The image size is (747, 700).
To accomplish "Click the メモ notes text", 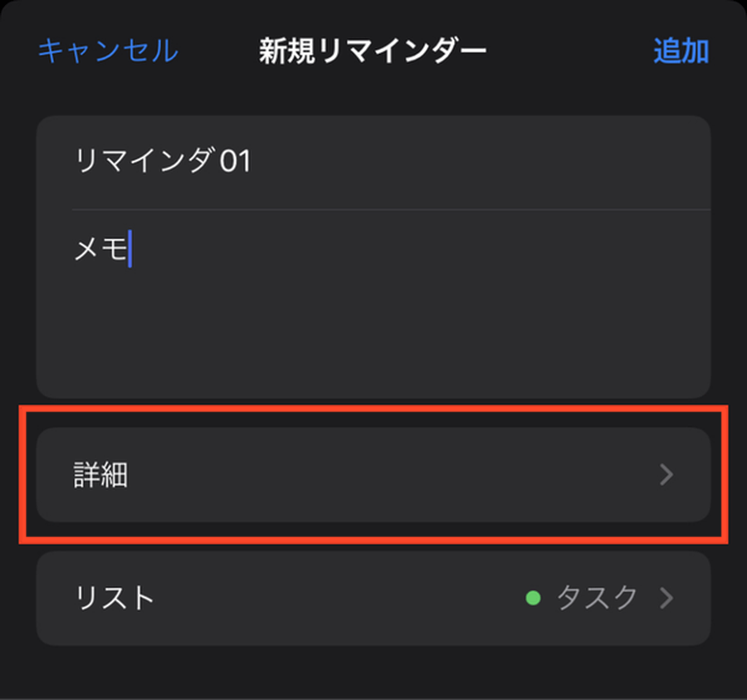I will coord(100,250).
